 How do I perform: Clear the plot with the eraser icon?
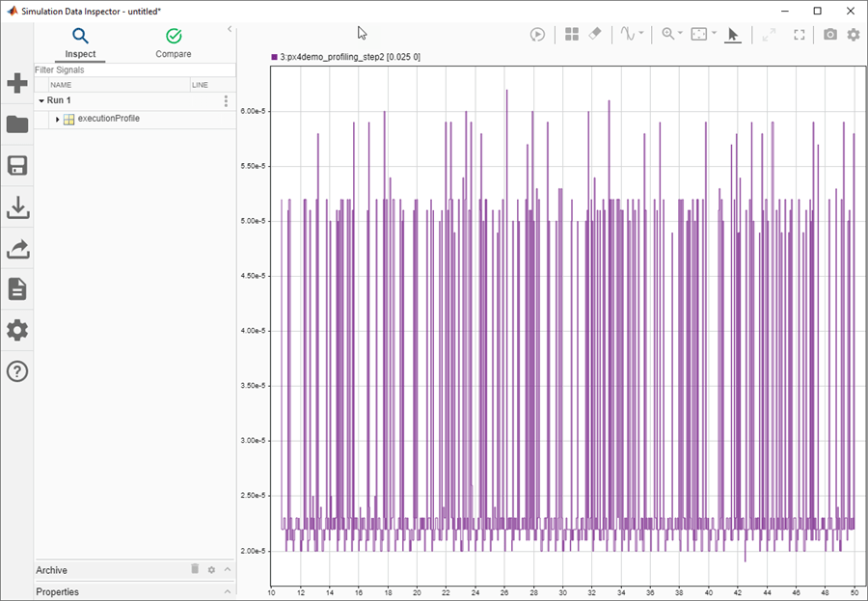tap(595, 34)
